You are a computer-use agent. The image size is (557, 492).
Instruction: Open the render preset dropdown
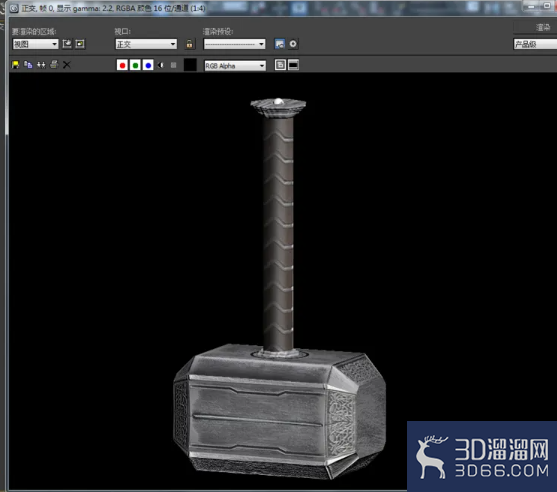234,44
